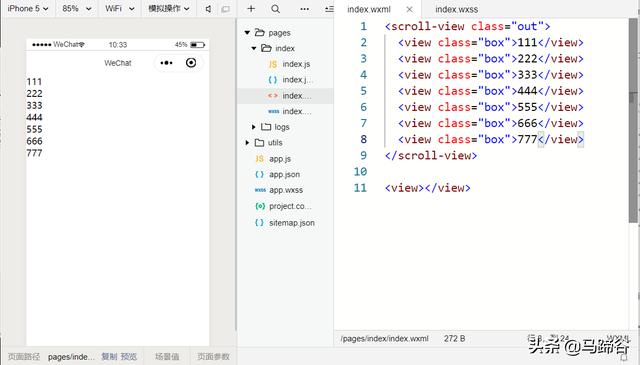Open the three-dot more options menu
This screenshot has width=640, height=365.
[304, 9]
